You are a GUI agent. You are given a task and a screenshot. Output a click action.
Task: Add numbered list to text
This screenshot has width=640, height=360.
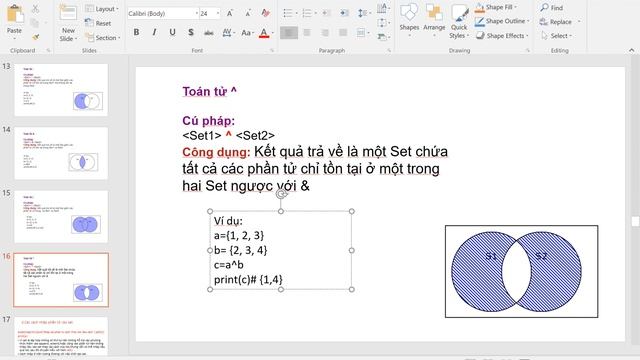point(307,13)
